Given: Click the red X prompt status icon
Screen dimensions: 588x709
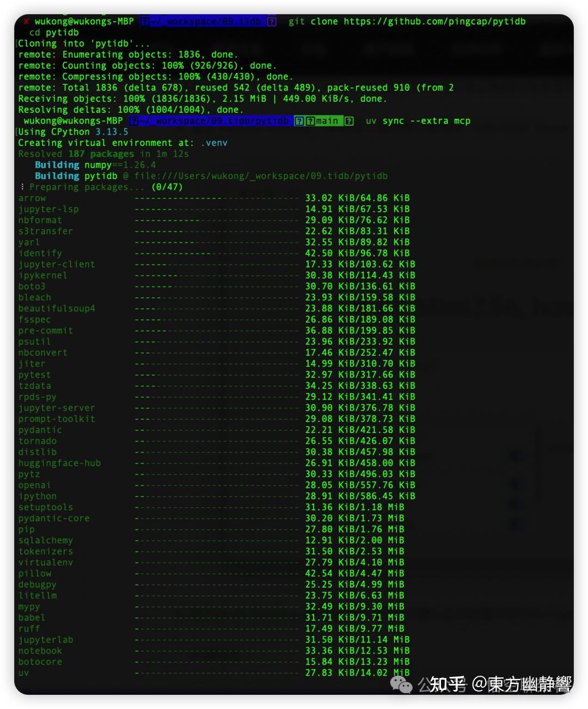Looking at the screenshot, I should pyautogui.click(x=26, y=21).
